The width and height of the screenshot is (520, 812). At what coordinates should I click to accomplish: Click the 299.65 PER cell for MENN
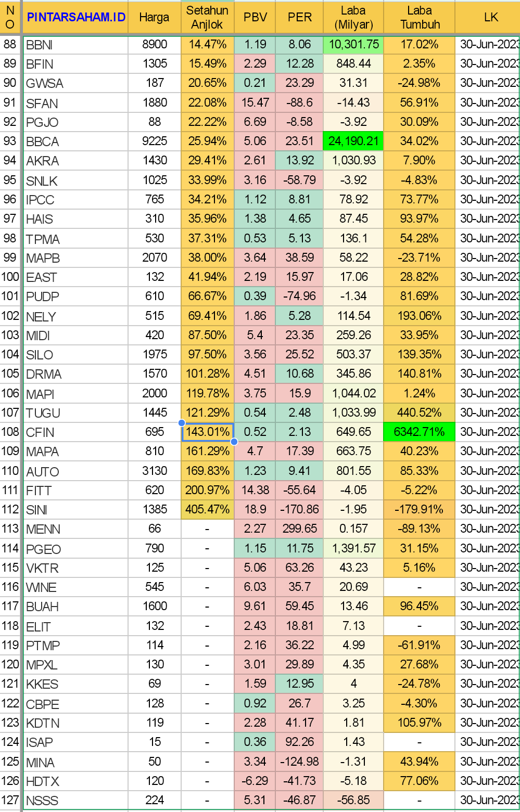pos(300,529)
